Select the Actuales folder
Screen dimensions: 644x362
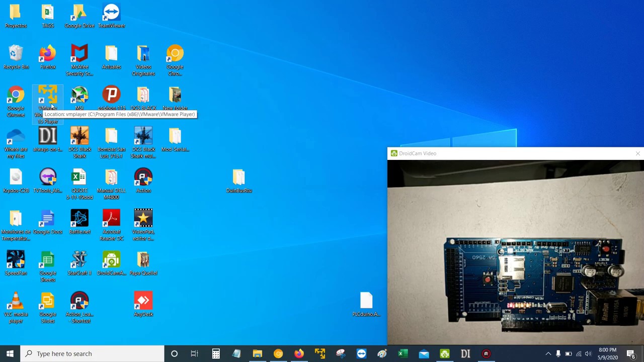click(111, 57)
